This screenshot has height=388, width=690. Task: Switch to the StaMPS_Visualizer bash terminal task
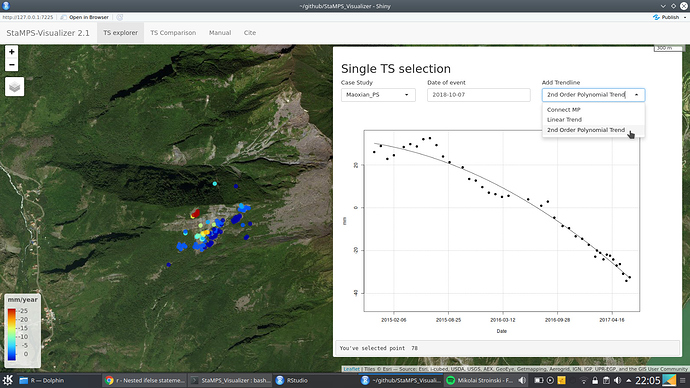point(230,381)
